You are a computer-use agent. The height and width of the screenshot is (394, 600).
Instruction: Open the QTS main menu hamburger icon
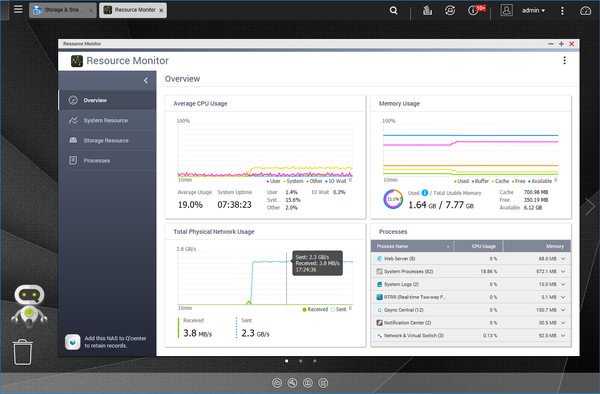click(18, 9)
